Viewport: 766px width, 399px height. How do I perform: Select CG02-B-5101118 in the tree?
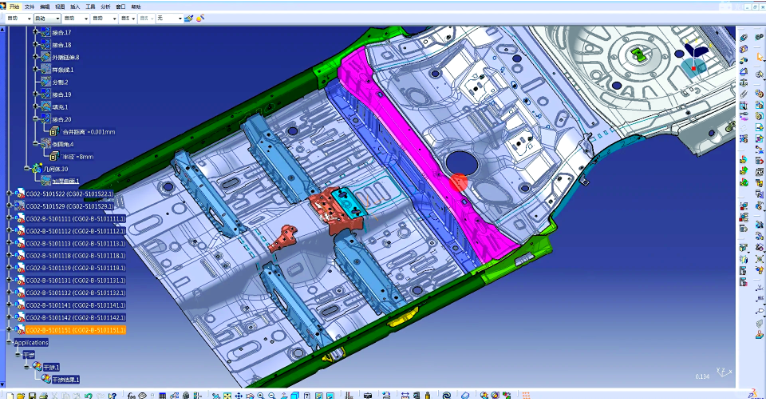pos(75,255)
